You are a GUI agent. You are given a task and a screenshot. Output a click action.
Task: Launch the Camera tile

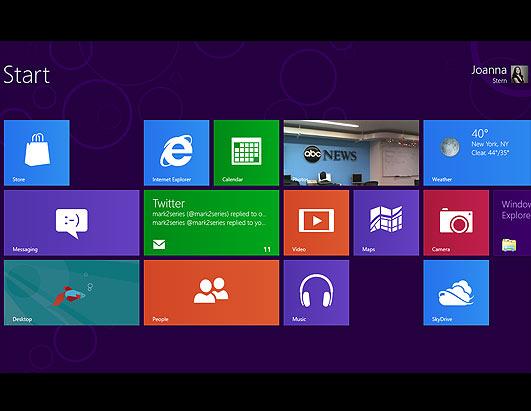456,223
